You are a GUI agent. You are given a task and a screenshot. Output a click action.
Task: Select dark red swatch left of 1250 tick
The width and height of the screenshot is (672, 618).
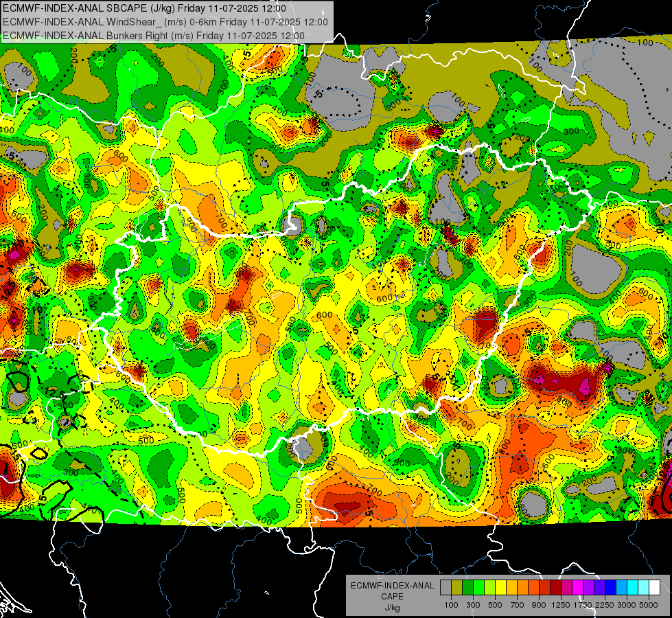[556, 588]
